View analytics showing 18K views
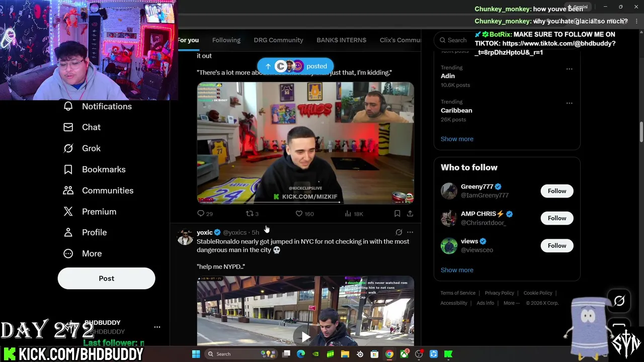The width and height of the screenshot is (644, 362). click(354, 214)
